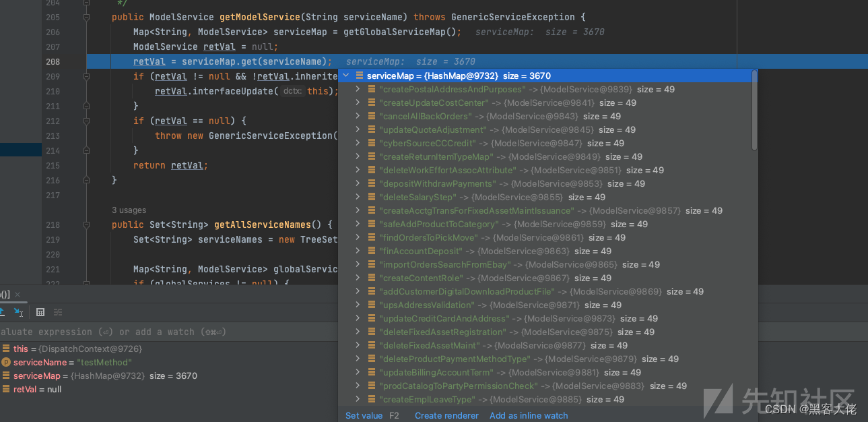Image resolution: width=868 pixels, height=422 pixels.
Task: Click the variable icon next to retVal
Action: (x=5, y=389)
